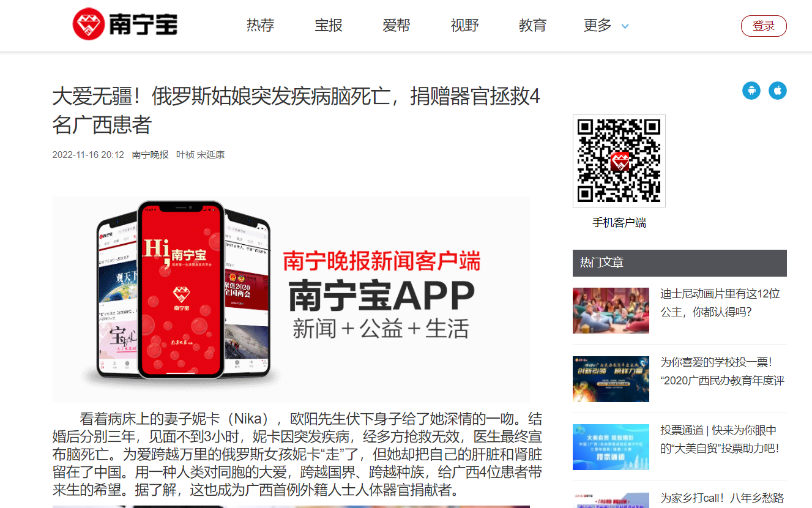Click the 热门文章 section header
Image resolution: width=812 pixels, height=508 pixels.
click(x=680, y=263)
